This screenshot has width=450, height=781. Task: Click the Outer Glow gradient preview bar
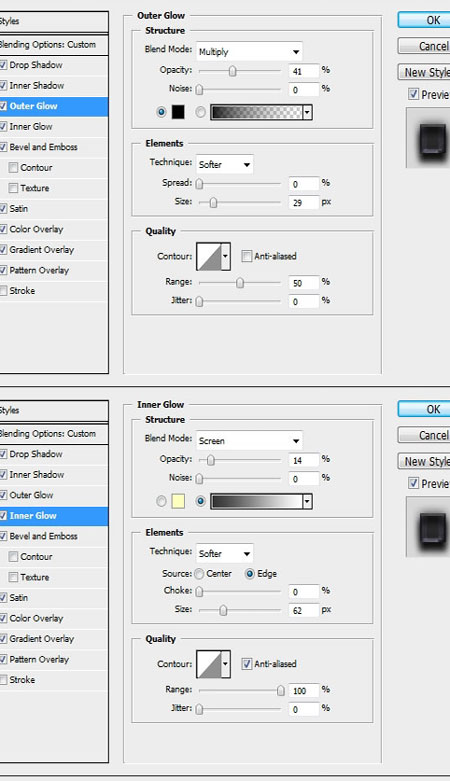tap(257, 112)
